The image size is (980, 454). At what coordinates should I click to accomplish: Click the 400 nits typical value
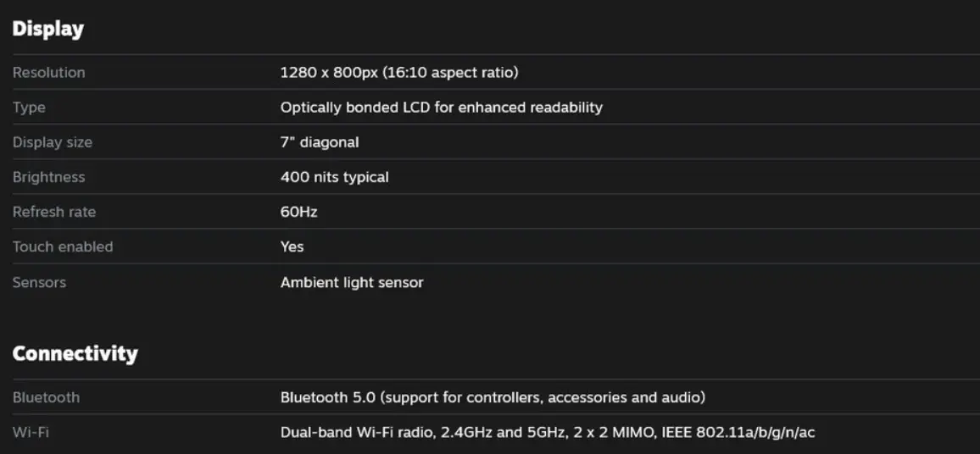[x=334, y=177]
